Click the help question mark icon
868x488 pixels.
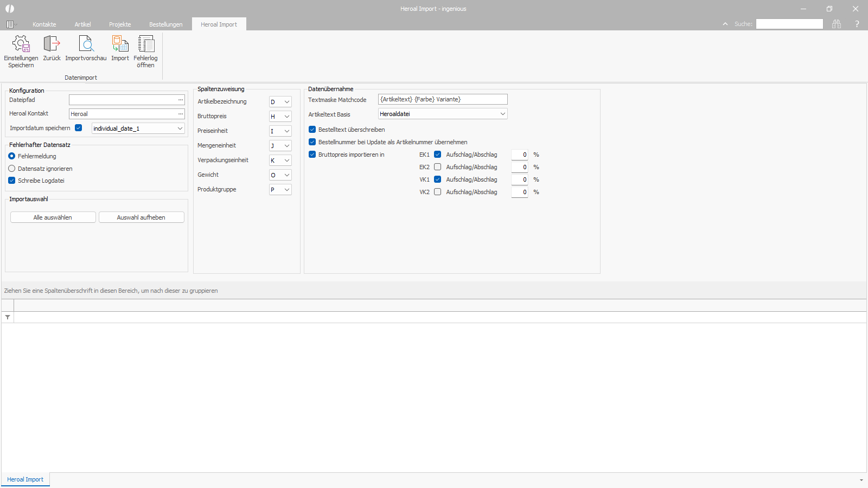tap(857, 24)
